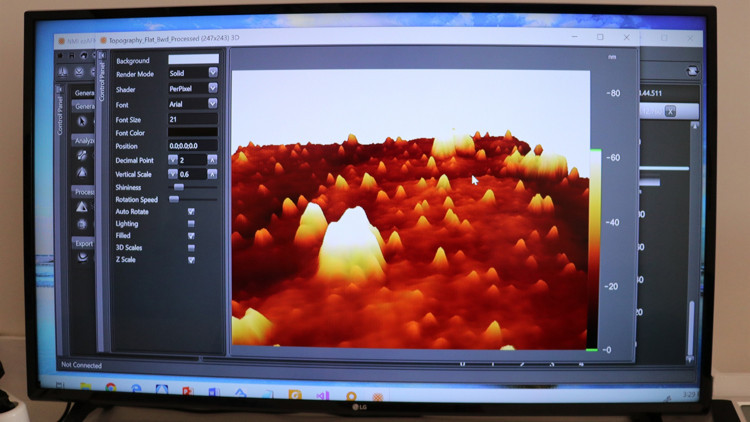Viewport: 750px width, 422px height.
Task: Click the round icon under Export
Action: click(82, 257)
